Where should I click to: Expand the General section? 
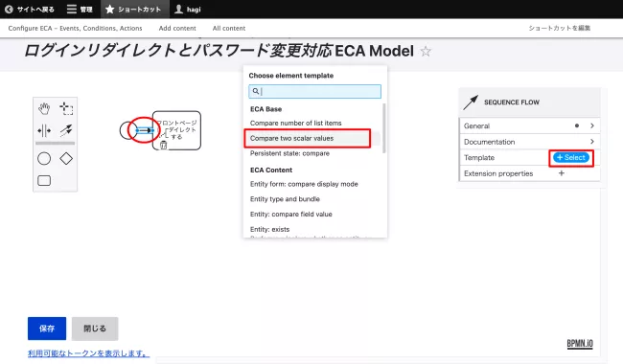[x=529, y=125]
